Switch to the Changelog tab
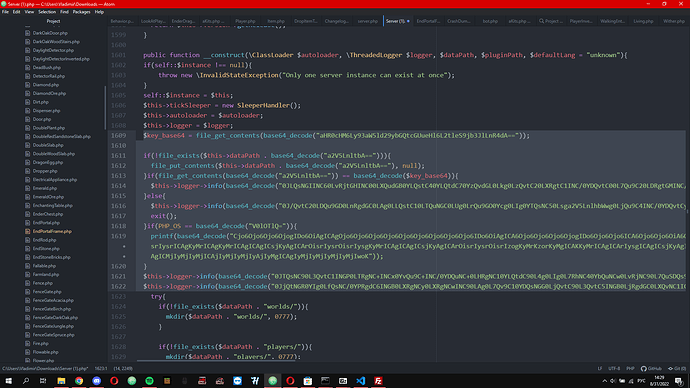690x388 pixels. pos(337,21)
